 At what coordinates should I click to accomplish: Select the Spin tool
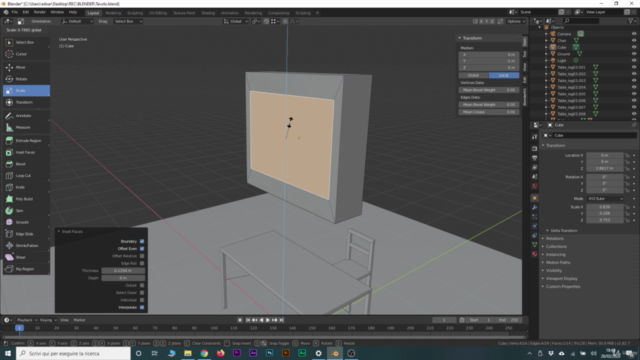(x=26, y=211)
